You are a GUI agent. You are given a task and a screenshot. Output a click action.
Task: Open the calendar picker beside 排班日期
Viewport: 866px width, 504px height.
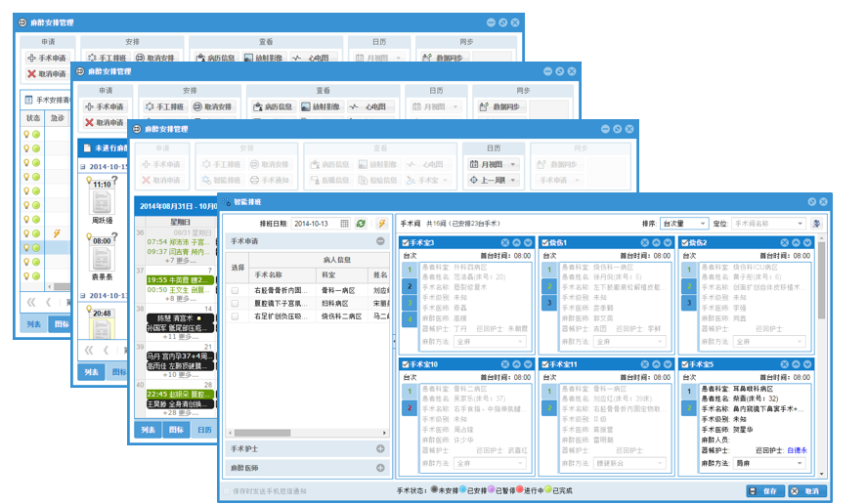pos(344,224)
